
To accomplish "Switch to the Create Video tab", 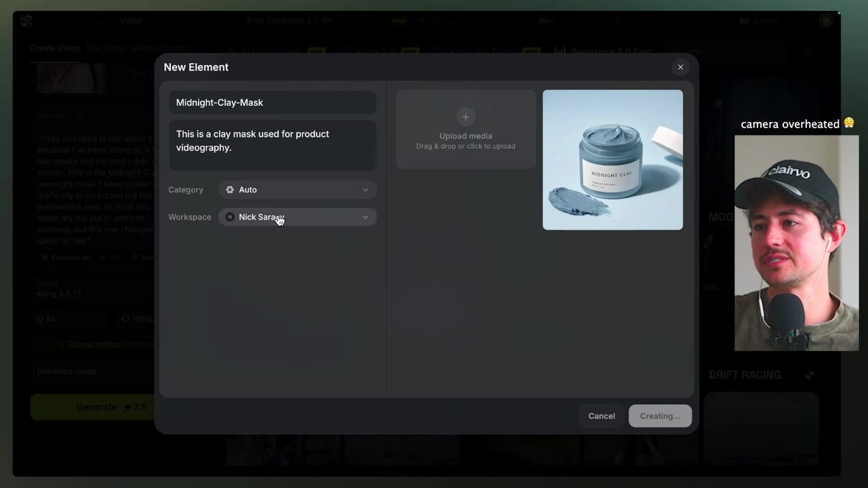I will pyautogui.click(x=55, y=49).
